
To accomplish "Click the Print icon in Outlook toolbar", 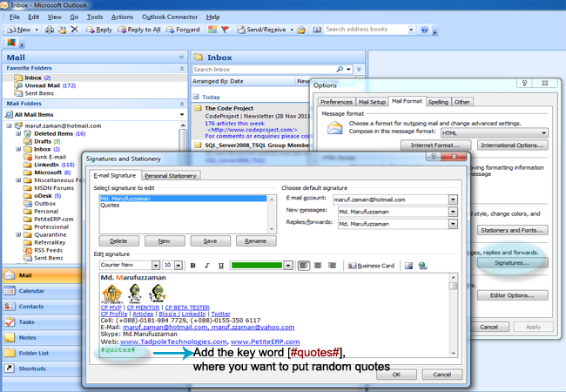I will point(49,30).
